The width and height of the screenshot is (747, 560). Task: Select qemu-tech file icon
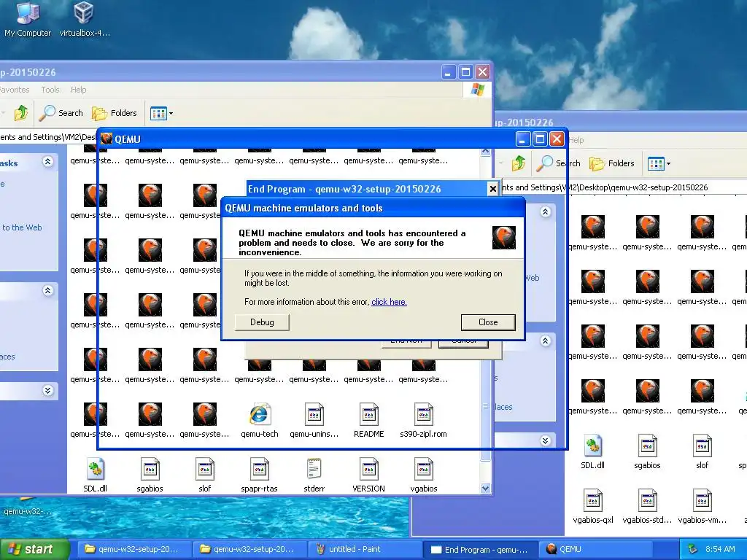[259, 420]
